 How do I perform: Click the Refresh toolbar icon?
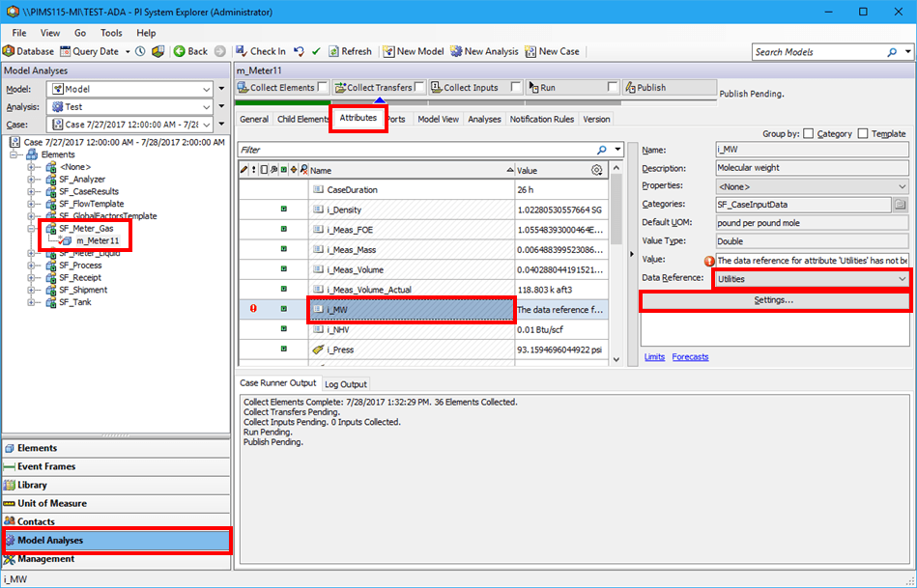point(331,51)
